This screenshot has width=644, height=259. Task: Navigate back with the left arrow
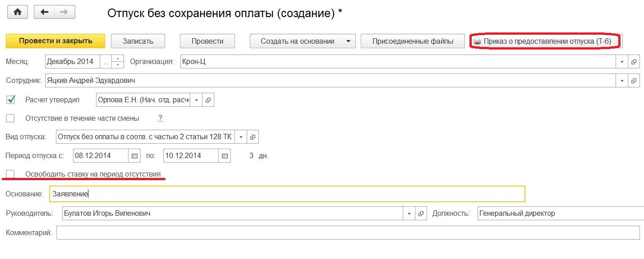[x=44, y=12]
